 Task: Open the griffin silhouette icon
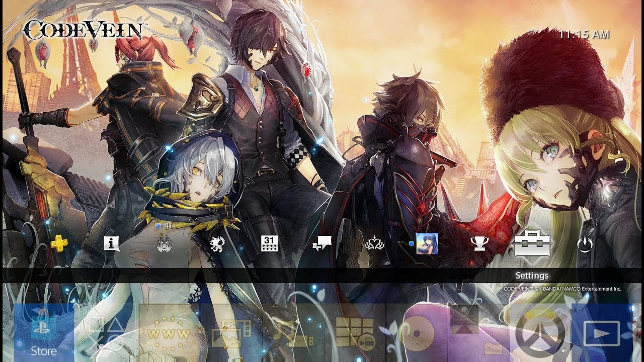click(217, 243)
